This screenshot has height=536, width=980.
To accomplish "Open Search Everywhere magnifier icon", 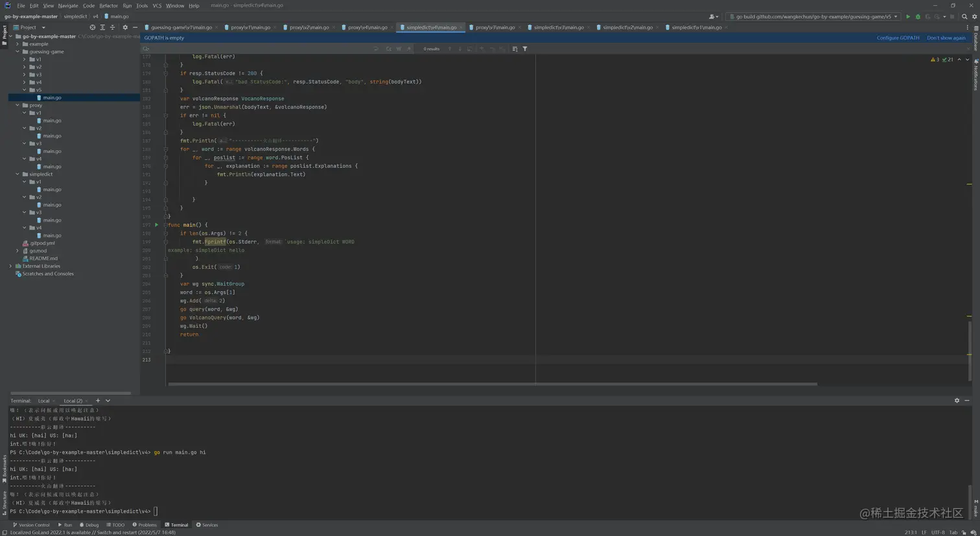I will [964, 17].
